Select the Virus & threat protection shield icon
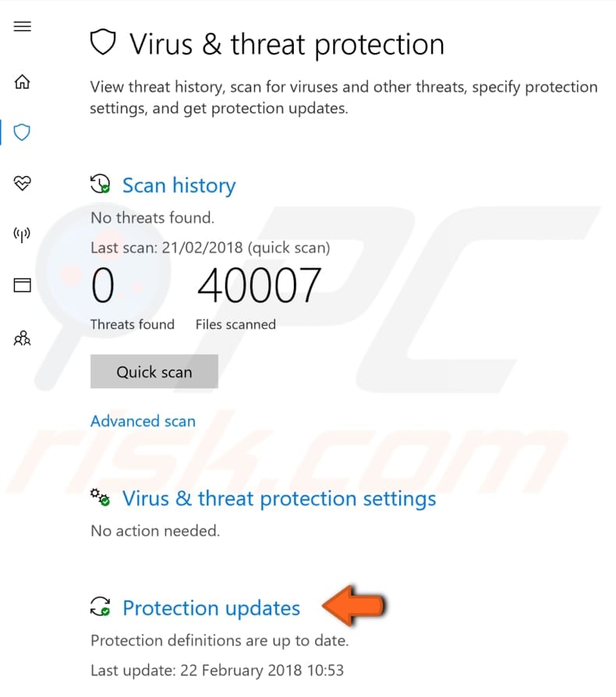 [22, 133]
